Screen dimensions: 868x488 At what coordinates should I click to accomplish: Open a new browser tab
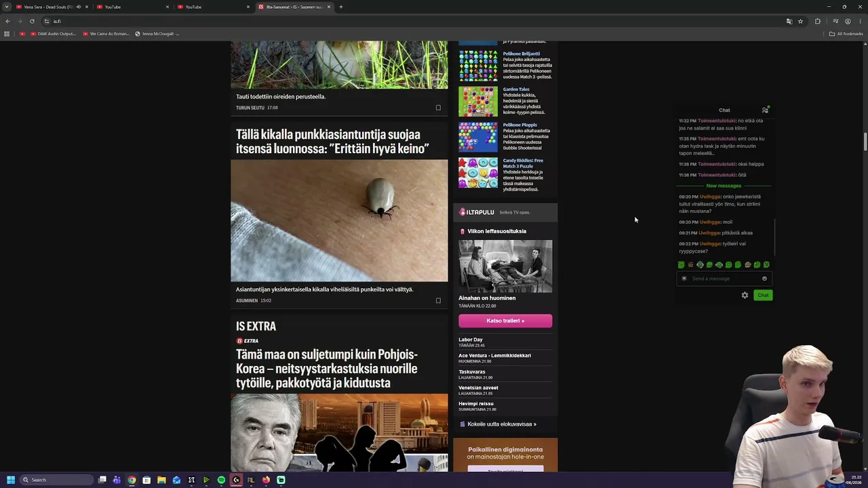click(341, 7)
